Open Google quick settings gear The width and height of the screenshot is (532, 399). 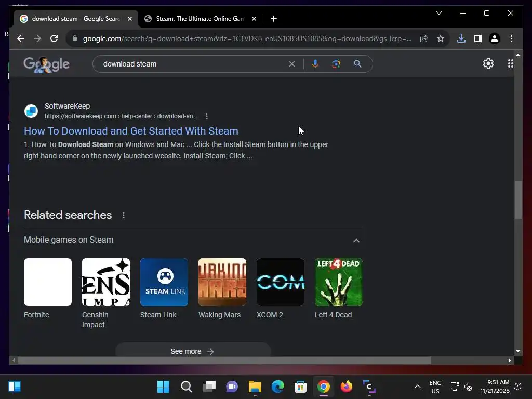pyautogui.click(x=488, y=63)
